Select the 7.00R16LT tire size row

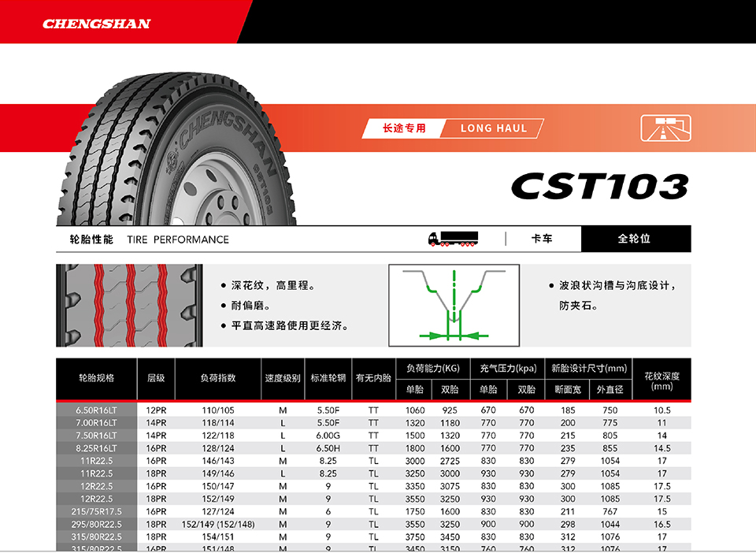point(373,423)
